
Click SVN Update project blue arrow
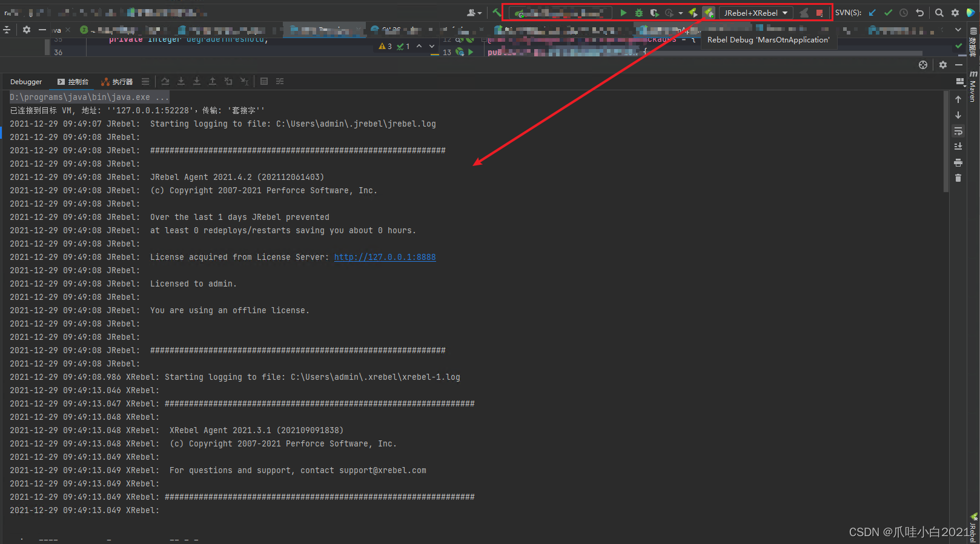point(872,13)
